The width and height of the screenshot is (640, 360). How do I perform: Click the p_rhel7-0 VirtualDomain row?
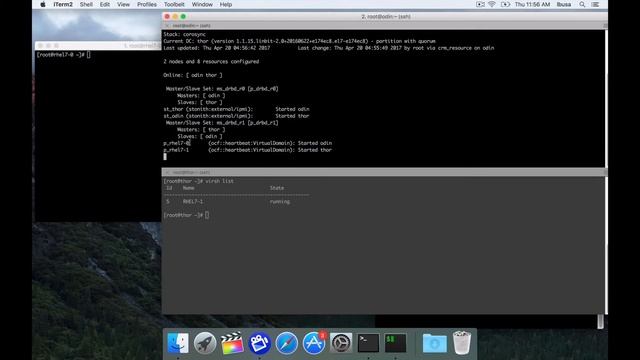pyautogui.click(x=247, y=143)
